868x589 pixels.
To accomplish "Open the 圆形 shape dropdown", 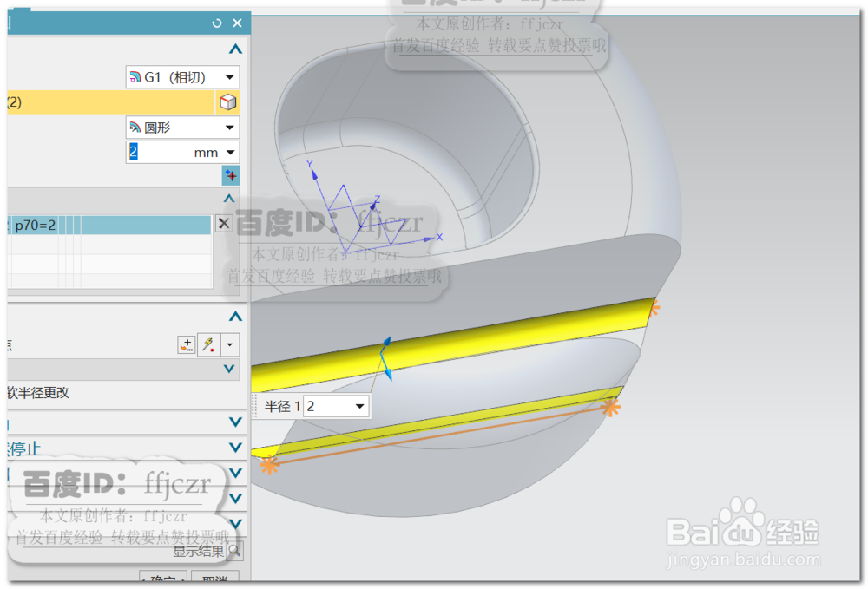I will 230,128.
